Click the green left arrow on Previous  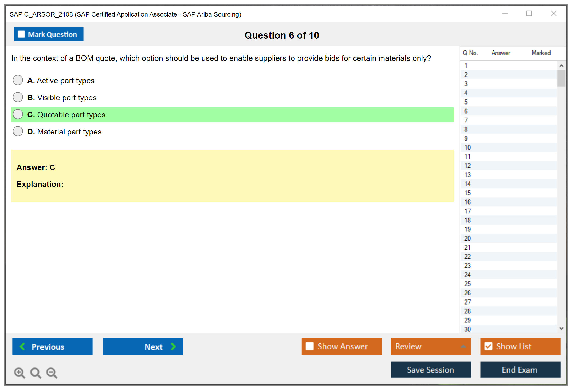tap(23, 346)
